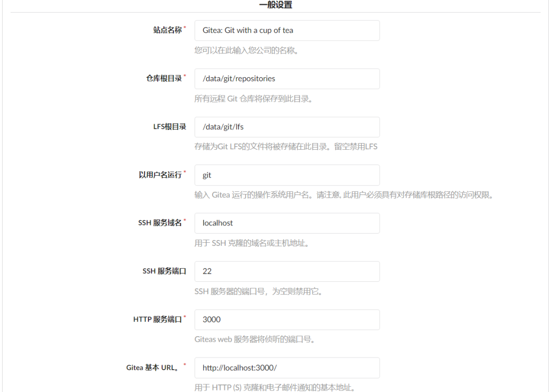The width and height of the screenshot is (549, 392).
Task: Click the HTTP 服务端口 input box
Action: click(287, 319)
